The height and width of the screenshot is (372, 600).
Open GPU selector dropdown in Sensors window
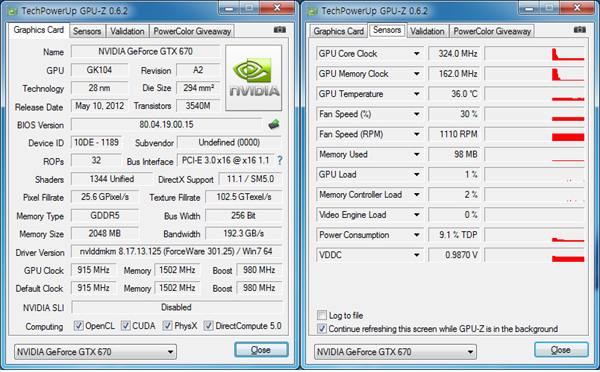click(395, 352)
